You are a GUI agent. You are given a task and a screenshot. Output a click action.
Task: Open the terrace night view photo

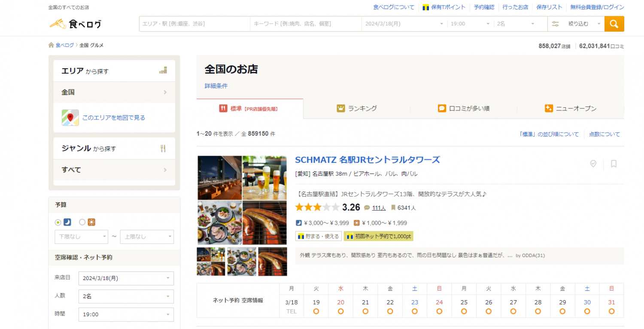click(x=220, y=178)
